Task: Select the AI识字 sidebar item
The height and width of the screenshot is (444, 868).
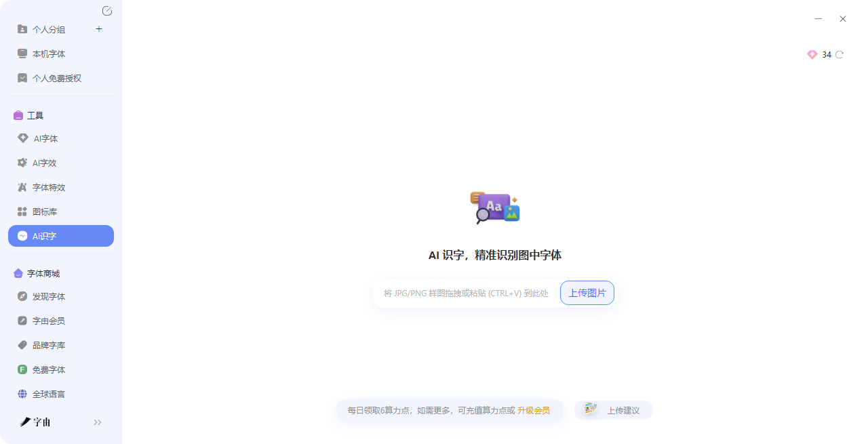Action: (60, 236)
